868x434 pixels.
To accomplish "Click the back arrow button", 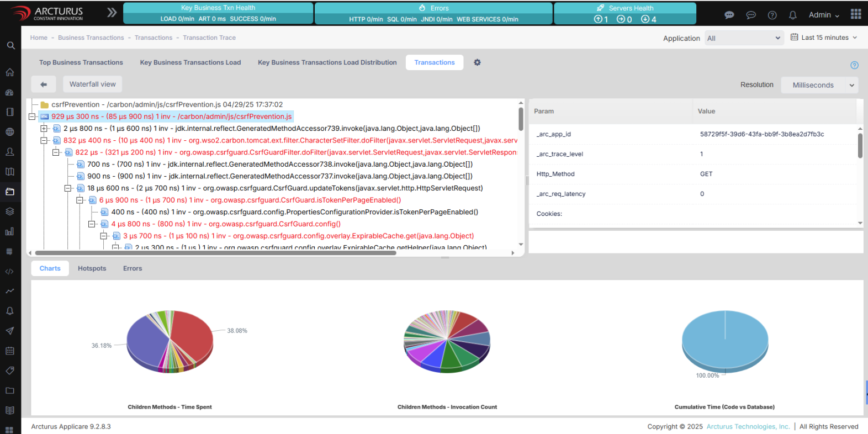I will (x=44, y=84).
